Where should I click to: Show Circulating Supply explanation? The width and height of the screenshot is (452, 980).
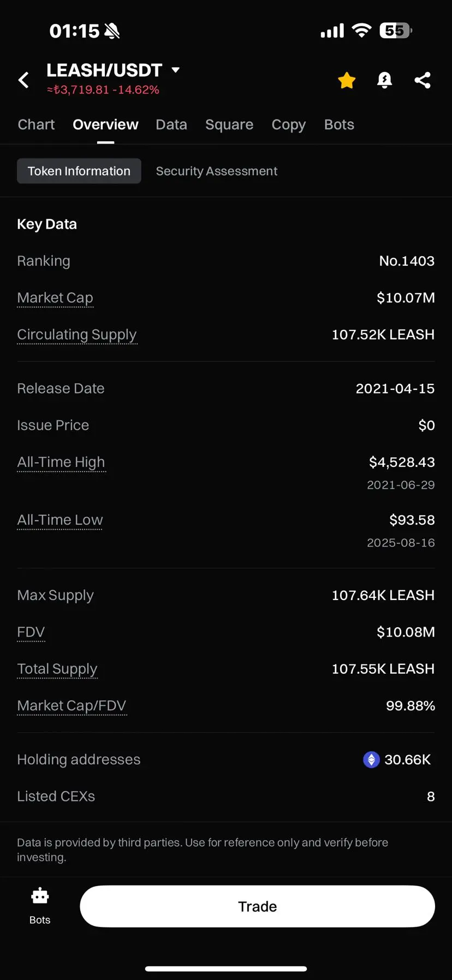point(77,335)
